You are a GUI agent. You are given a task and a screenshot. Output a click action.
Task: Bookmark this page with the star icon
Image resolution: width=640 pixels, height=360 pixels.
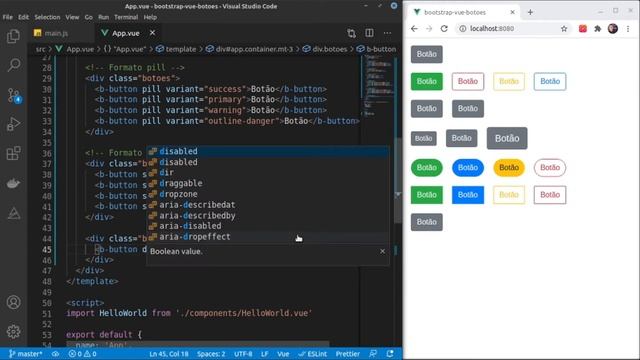[x=564, y=29]
